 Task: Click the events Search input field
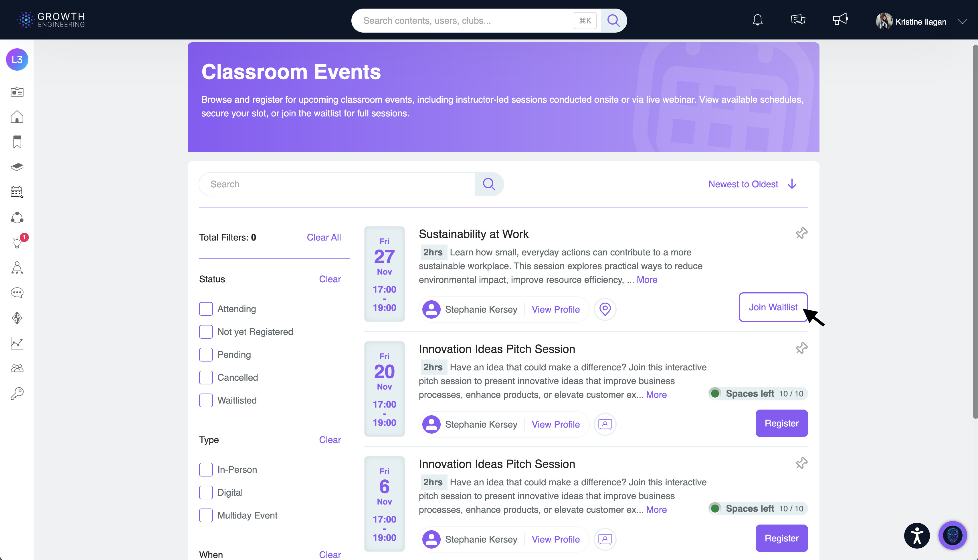(x=337, y=184)
